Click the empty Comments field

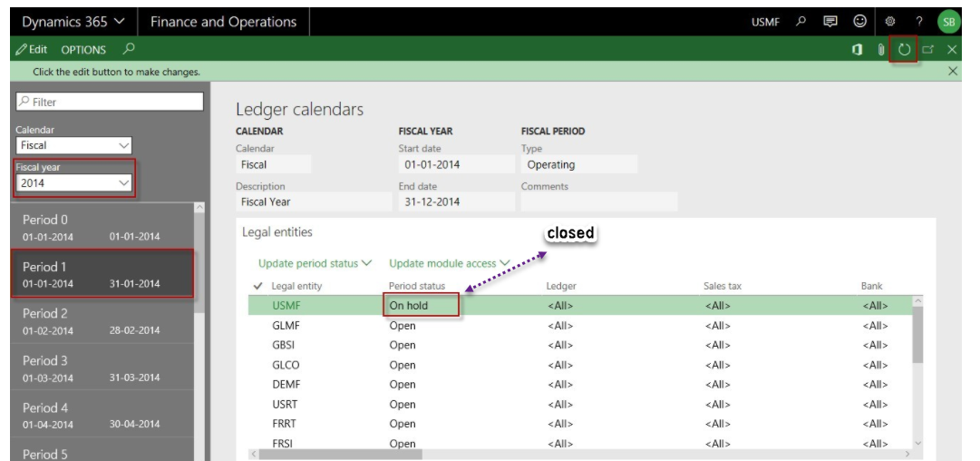click(599, 201)
